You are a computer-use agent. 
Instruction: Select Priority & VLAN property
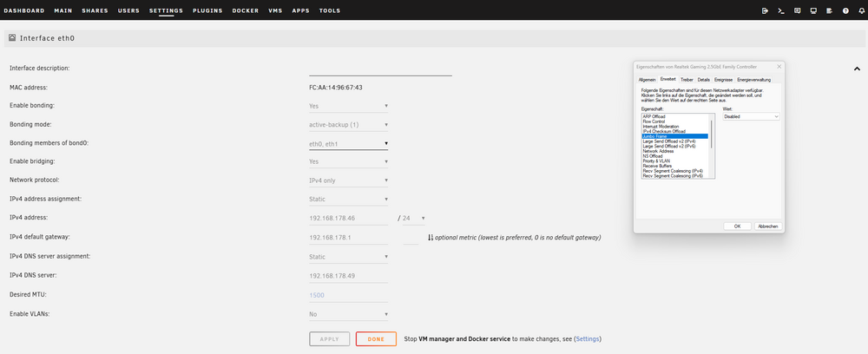coord(674,161)
